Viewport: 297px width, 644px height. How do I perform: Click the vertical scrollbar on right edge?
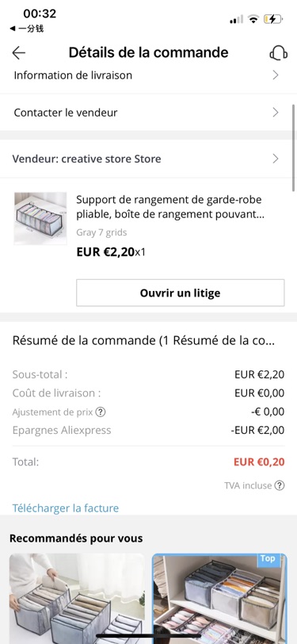click(294, 146)
